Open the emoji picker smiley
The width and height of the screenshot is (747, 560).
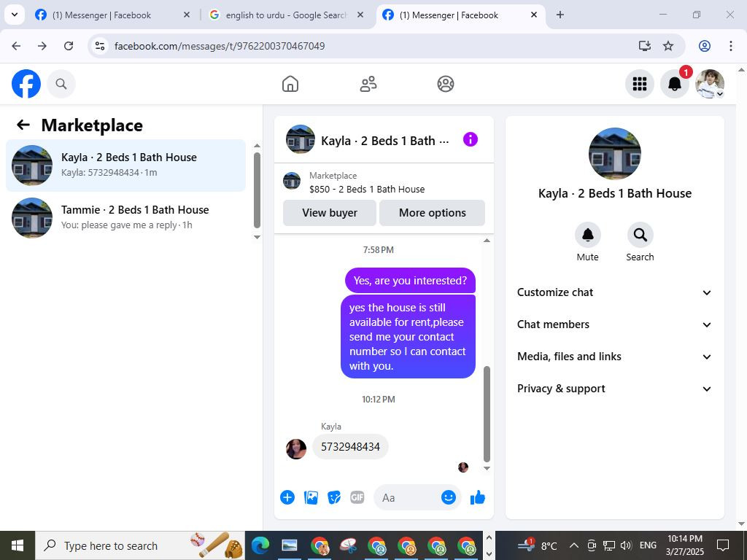(x=449, y=497)
